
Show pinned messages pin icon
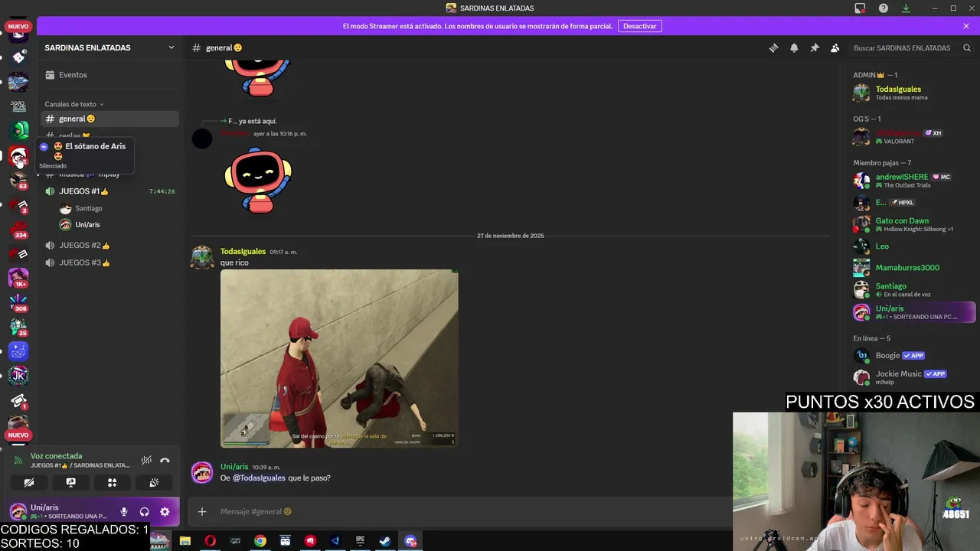[x=815, y=47]
